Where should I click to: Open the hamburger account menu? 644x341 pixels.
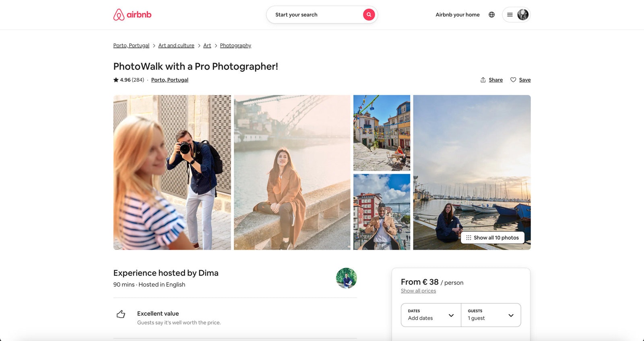(510, 14)
